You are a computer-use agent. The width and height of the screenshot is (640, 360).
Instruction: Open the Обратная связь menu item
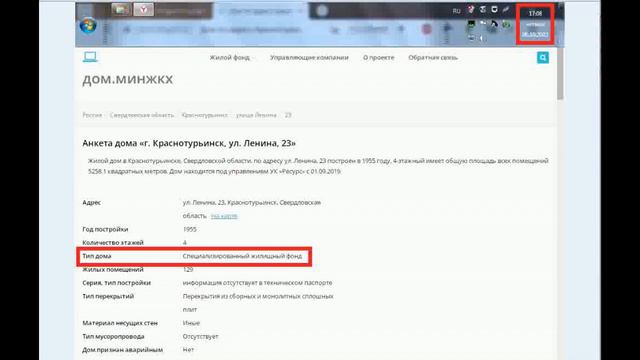(x=433, y=58)
